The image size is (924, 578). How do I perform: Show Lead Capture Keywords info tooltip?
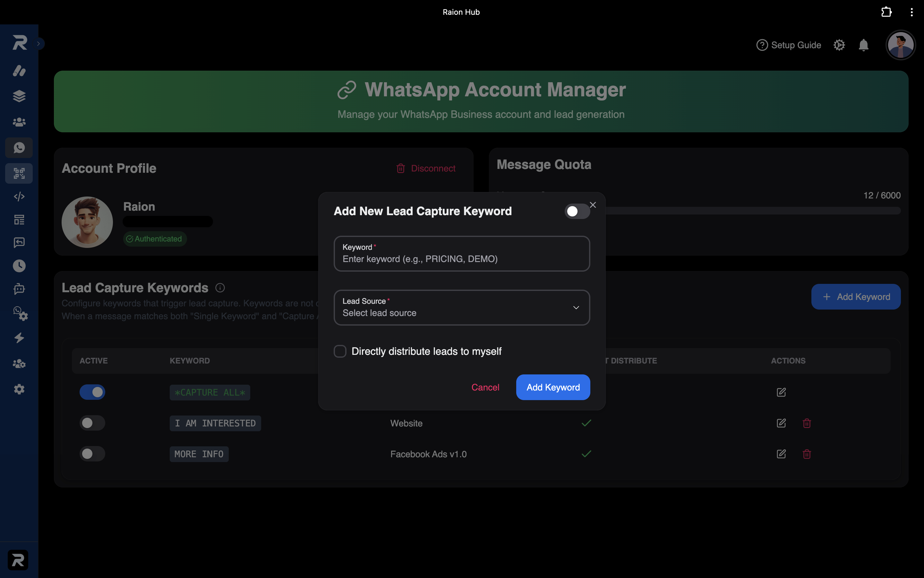tap(220, 288)
